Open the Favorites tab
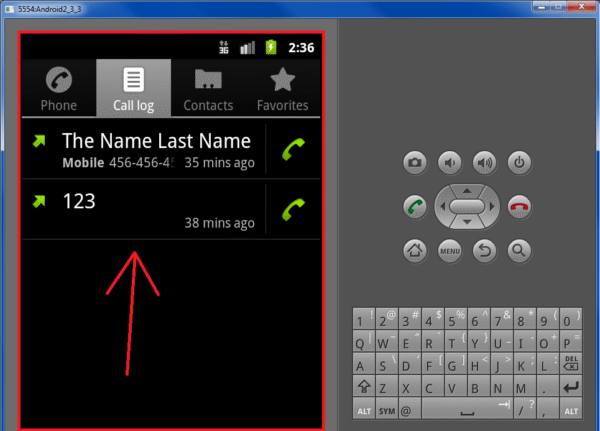 click(x=282, y=88)
